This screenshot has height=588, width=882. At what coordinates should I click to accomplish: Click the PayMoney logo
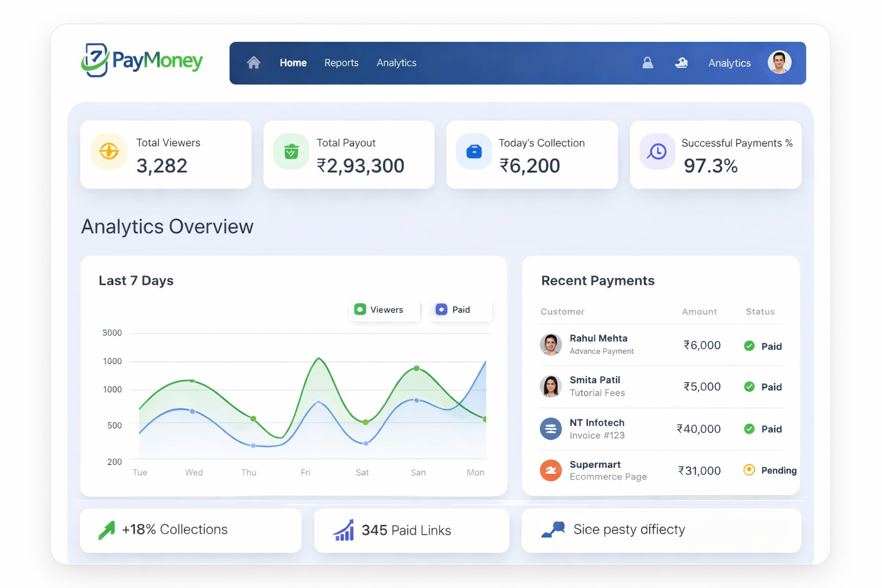pyautogui.click(x=141, y=60)
